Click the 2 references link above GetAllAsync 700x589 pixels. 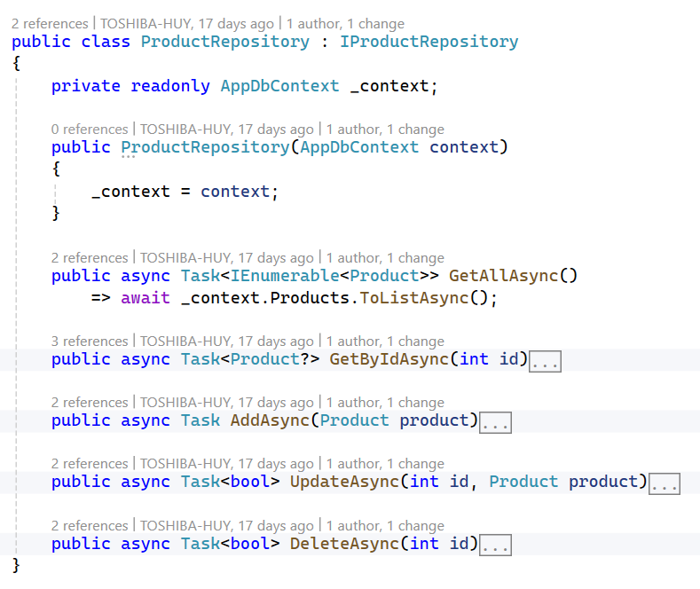tap(90, 258)
